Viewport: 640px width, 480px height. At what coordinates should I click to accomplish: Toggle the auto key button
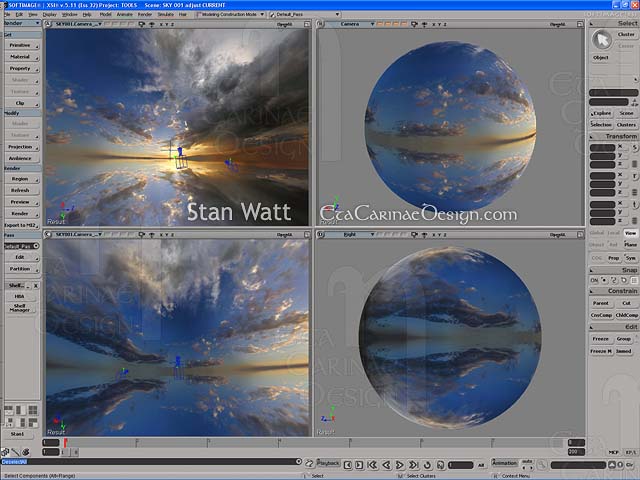(527, 463)
